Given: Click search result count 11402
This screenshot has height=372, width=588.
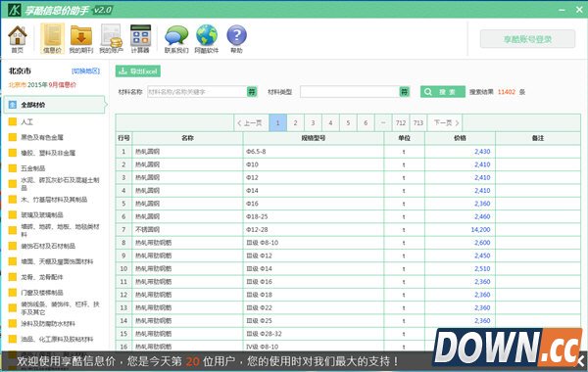Looking at the screenshot, I should (507, 92).
